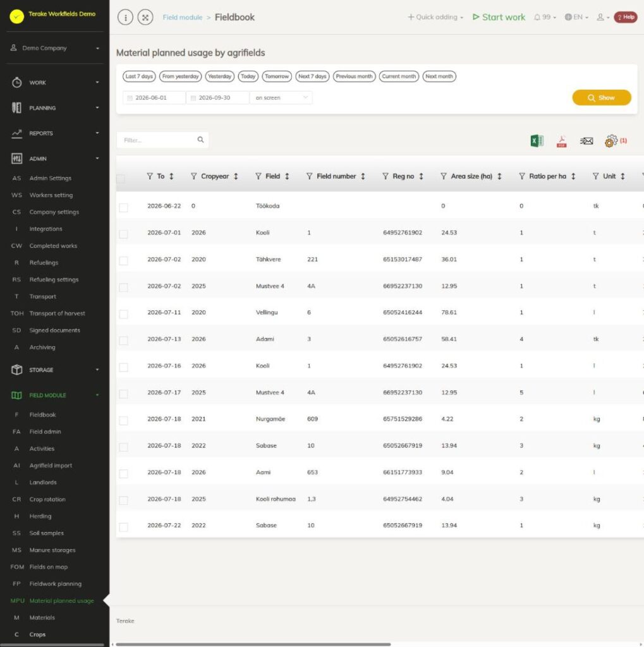Filter the Ratio per ha column

coord(522,176)
